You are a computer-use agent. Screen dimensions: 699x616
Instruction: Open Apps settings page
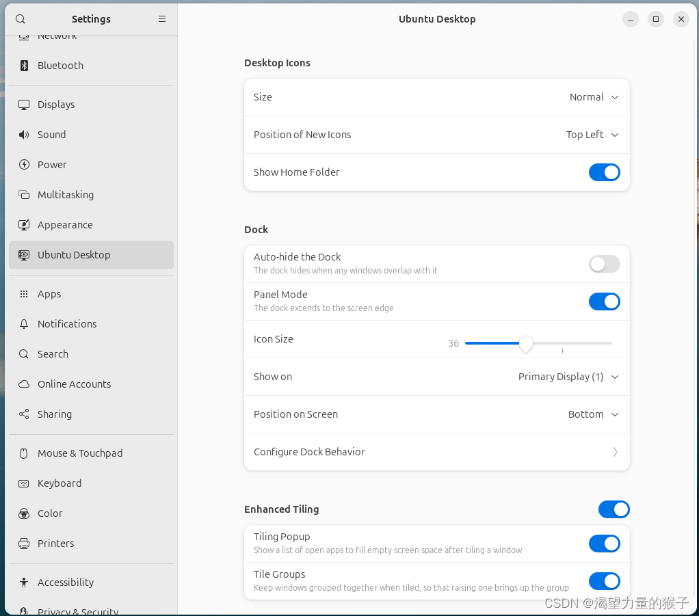[x=91, y=294]
